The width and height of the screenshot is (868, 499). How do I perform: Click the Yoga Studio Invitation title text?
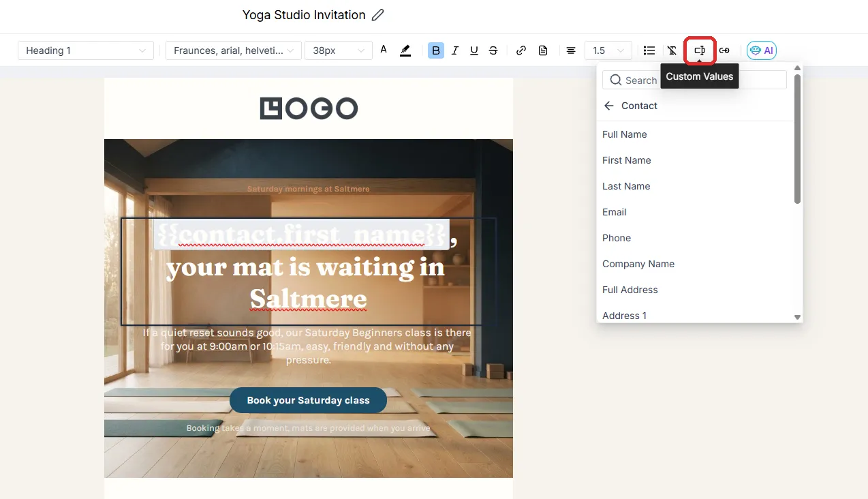(x=304, y=15)
